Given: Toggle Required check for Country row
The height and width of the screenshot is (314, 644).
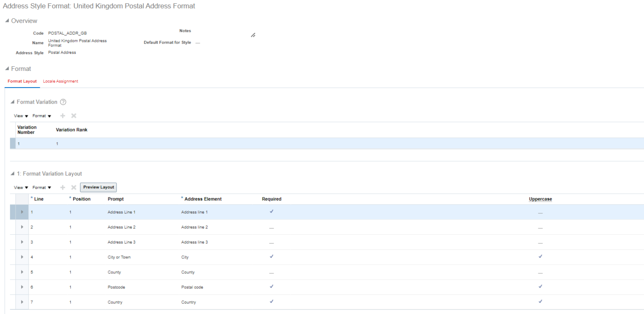Looking at the screenshot, I should [272, 301].
